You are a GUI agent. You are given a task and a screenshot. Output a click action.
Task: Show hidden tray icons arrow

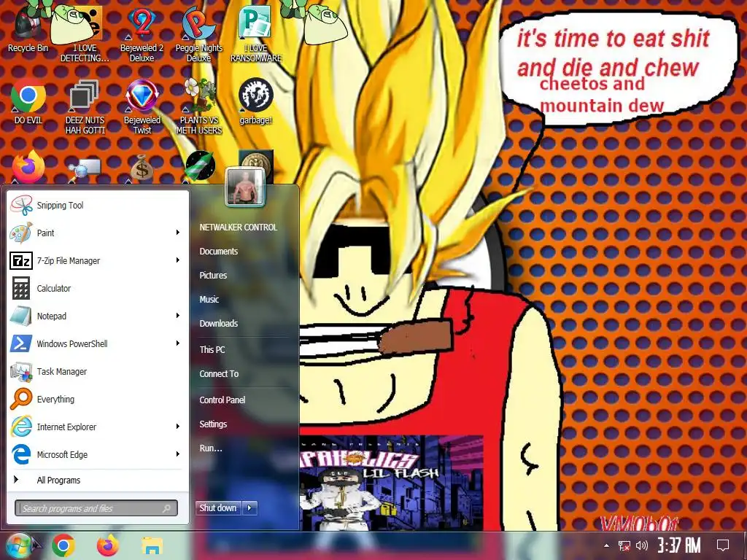606,545
